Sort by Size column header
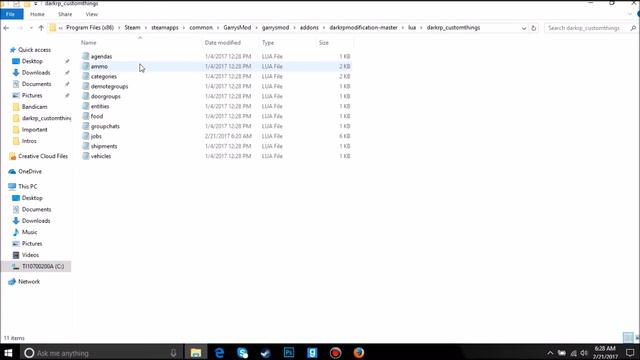Image resolution: width=640 pixels, height=360 pixels. pos(324,43)
